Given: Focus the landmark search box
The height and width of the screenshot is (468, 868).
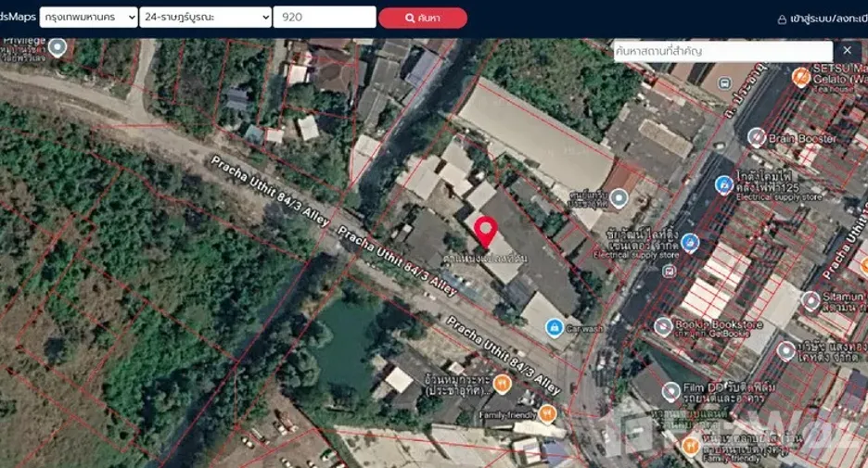Looking at the screenshot, I should click(723, 52).
